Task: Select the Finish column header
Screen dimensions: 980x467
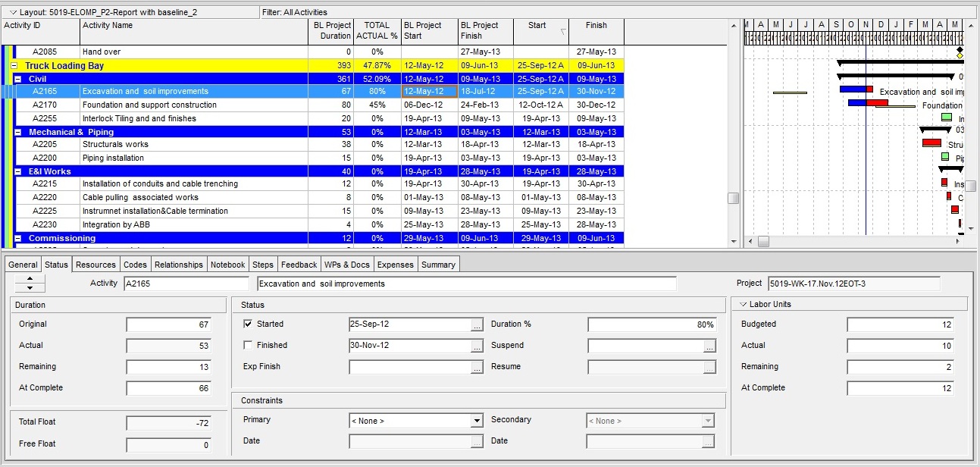Action: pos(596,31)
